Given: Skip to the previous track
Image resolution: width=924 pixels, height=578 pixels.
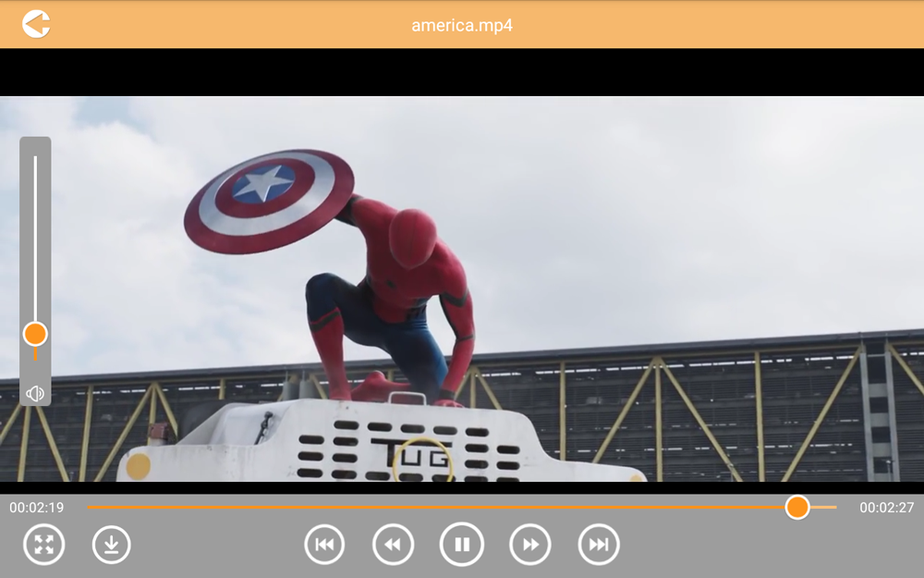Looking at the screenshot, I should pos(324,545).
